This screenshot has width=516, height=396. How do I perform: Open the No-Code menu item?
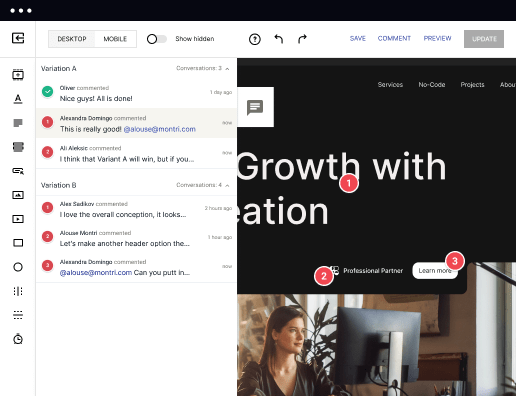tap(432, 85)
